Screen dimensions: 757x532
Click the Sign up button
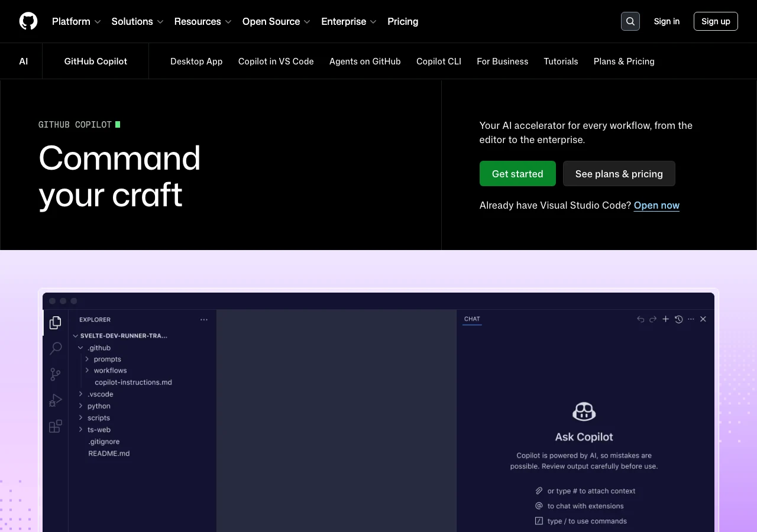[716, 21]
